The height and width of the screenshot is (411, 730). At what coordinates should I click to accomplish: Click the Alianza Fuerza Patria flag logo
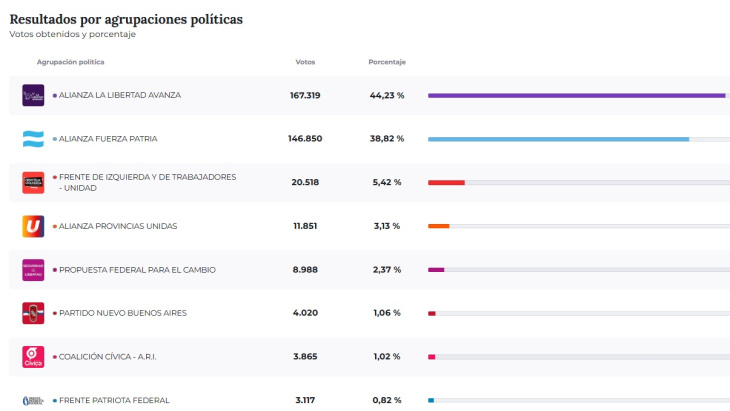tap(33, 139)
